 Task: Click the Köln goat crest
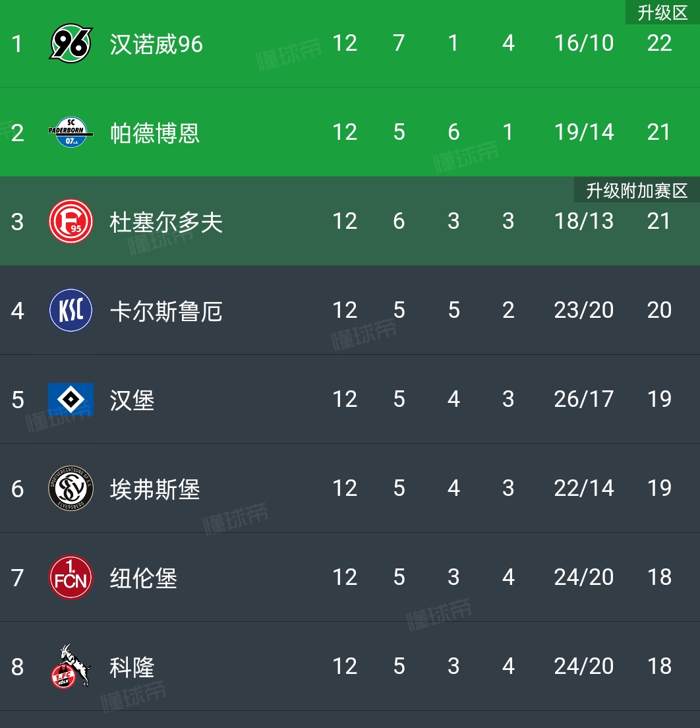pos(71,667)
